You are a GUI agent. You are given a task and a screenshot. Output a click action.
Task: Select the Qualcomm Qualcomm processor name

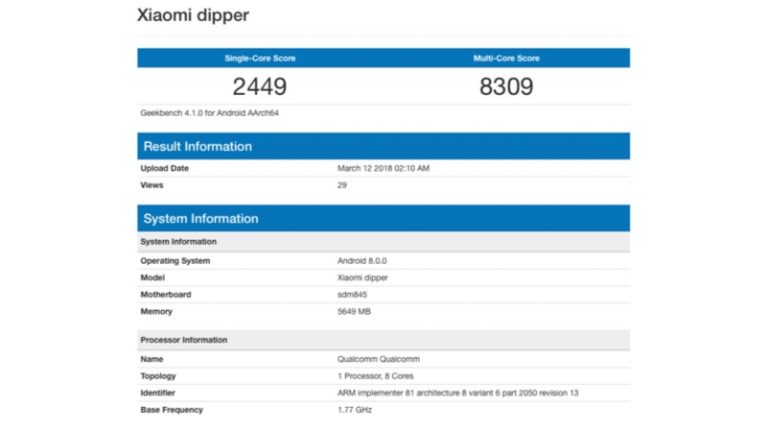click(x=377, y=359)
